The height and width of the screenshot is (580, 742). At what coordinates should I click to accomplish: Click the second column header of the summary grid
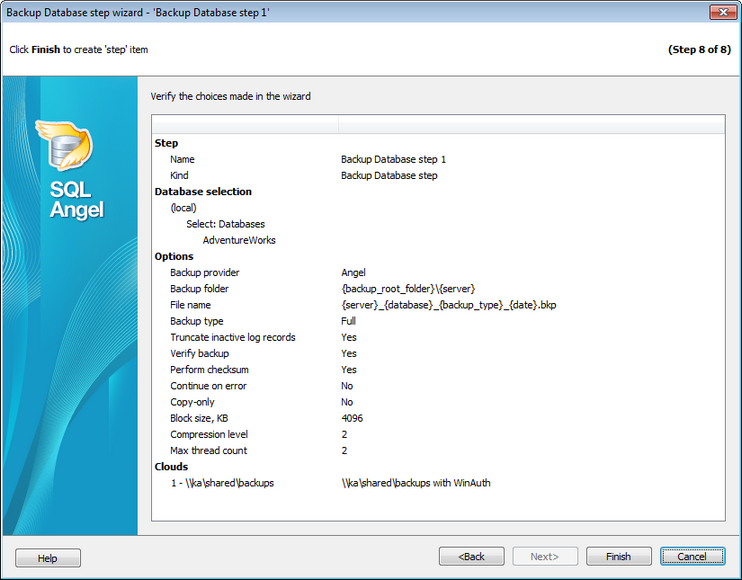pos(531,124)
